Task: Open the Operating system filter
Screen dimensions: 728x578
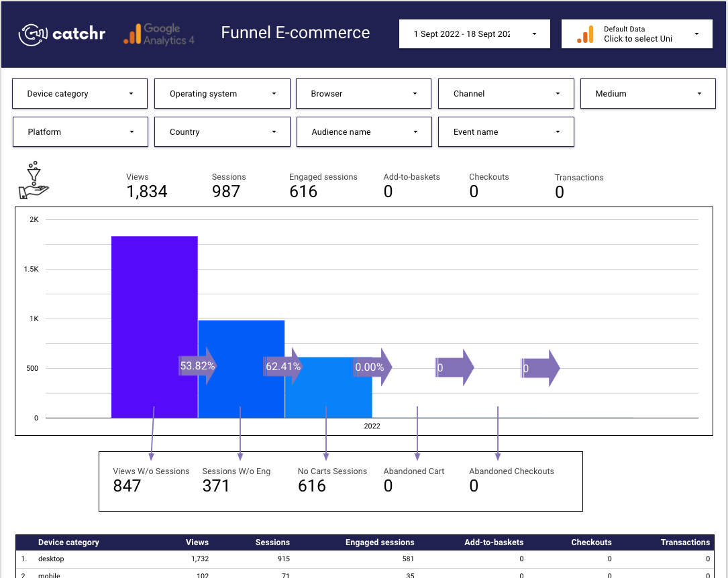Action: pos(221,93)
